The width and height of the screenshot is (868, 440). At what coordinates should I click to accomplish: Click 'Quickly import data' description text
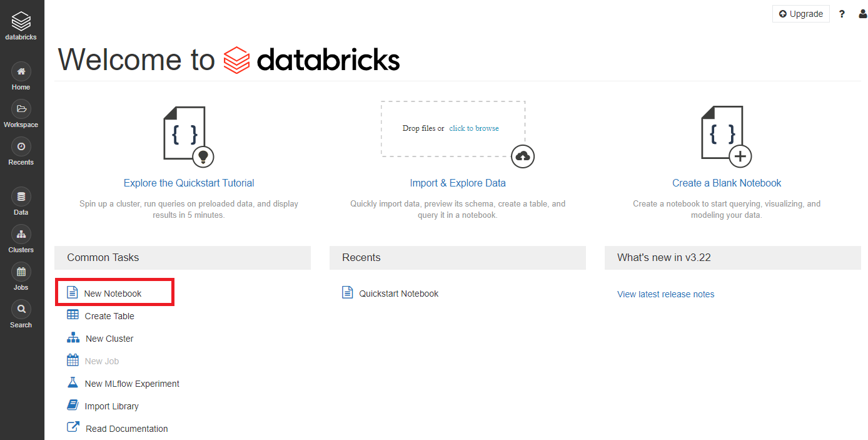458,209
